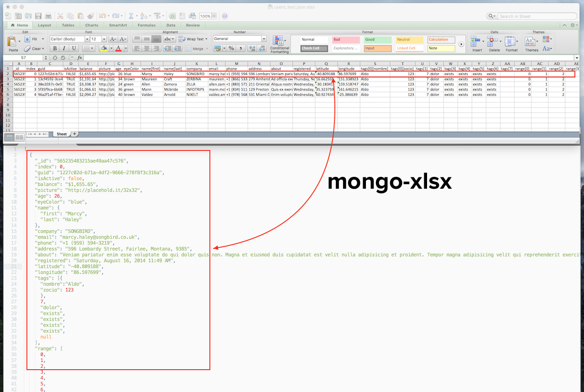Switch to the Formulas tab
The width and height of the screenshot is (584, 392).
(x=146, y=25)
